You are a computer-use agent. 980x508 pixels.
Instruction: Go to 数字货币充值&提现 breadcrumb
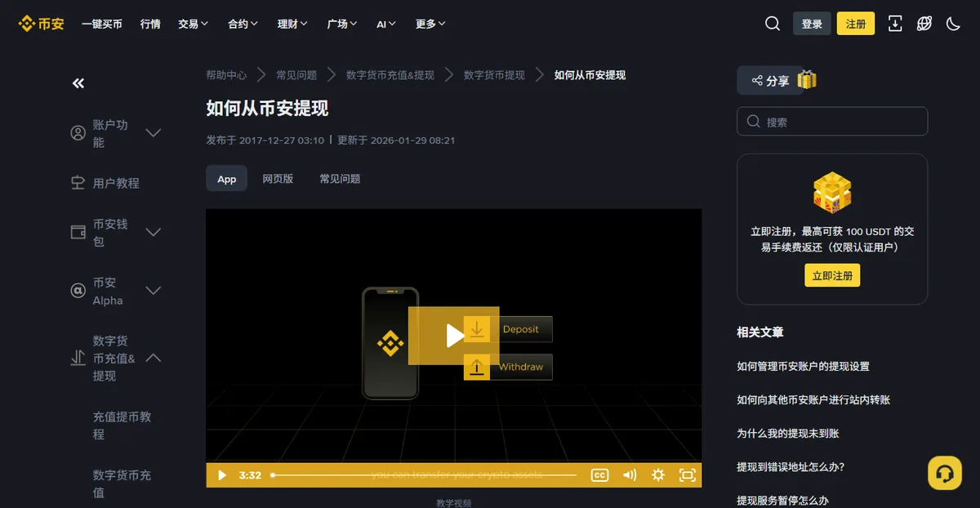click(x=390, y=74)
